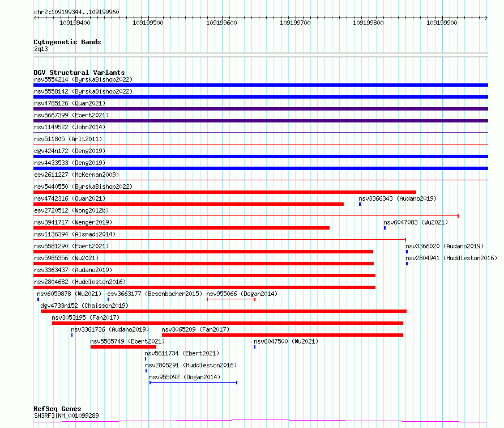The width and height of the screenshot is (504, 428).
Task: Select nsv2805291 (Huddleston2016) label
Action: tap(191, 365)
